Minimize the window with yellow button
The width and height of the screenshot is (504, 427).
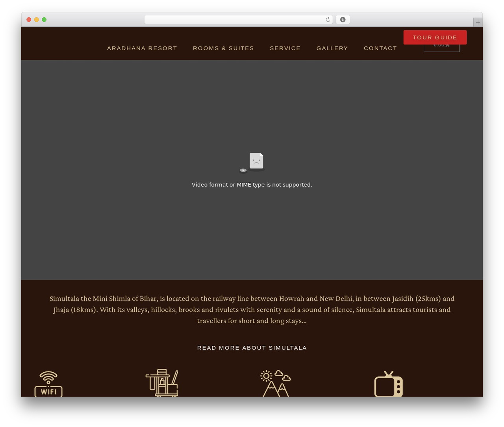[x=37, y=20]
